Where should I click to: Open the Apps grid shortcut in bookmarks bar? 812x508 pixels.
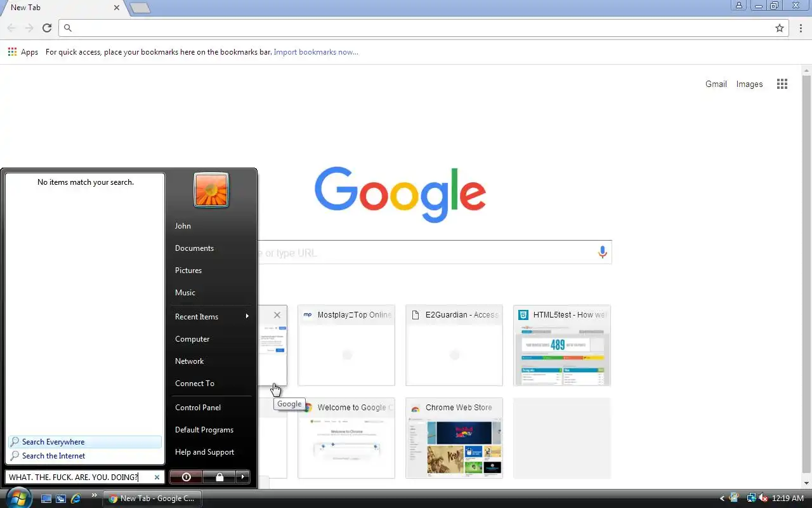23,52
